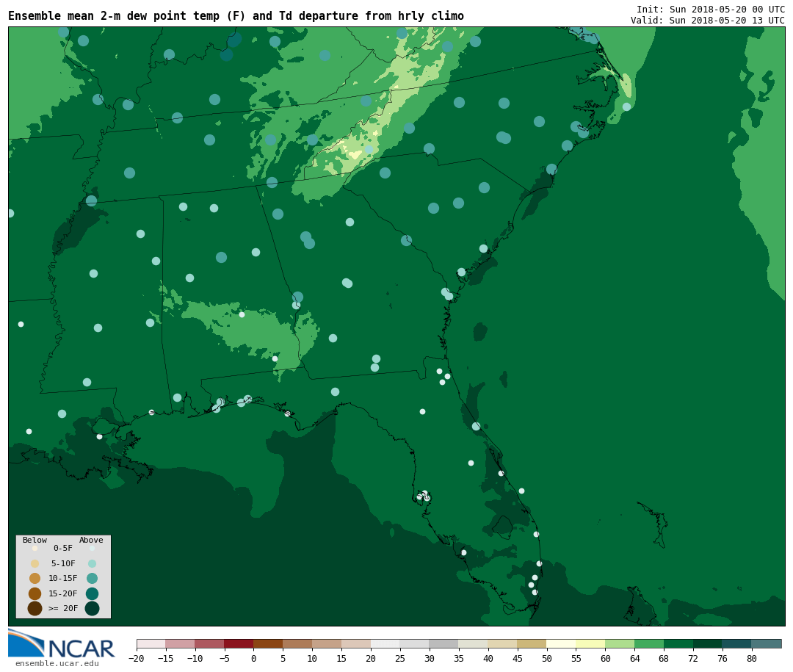Select the 45 to 50 khaki swatch
Image resolution: width=793 pixels, height=672 pixels.
(x=532, y=643)
